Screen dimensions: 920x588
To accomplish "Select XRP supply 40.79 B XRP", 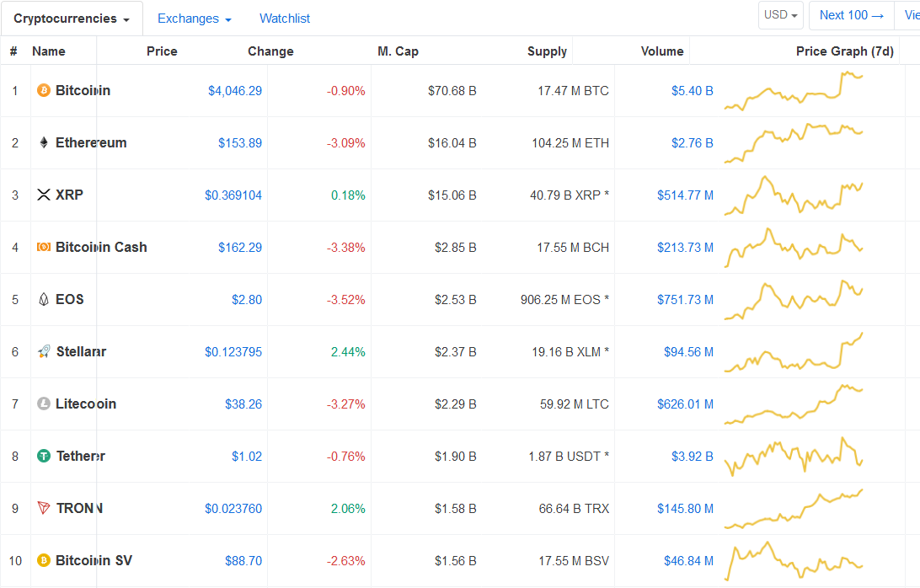I will coord(570,195).
